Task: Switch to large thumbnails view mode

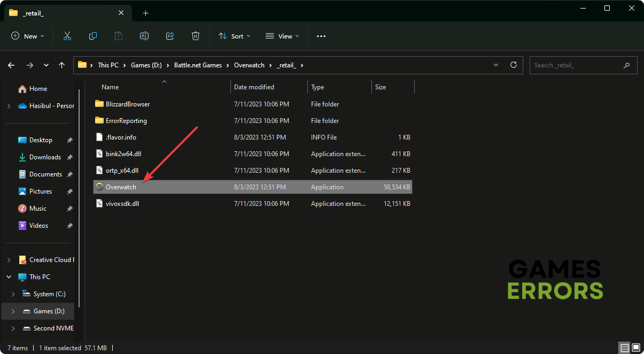Action: click(x=635, y=348)
